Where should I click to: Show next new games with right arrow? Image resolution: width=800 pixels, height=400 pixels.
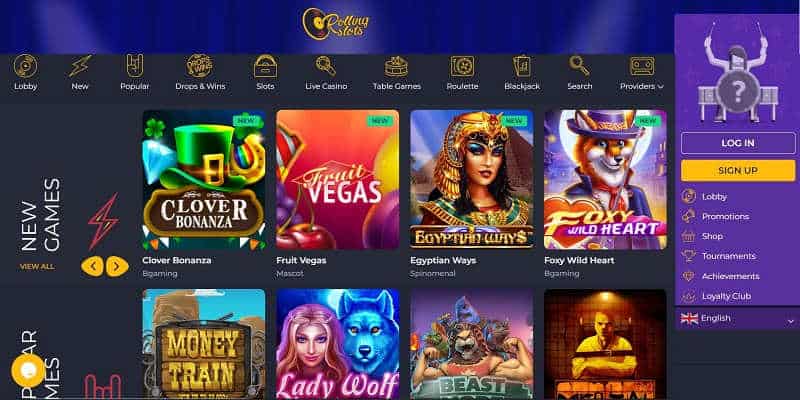(117, 266)
